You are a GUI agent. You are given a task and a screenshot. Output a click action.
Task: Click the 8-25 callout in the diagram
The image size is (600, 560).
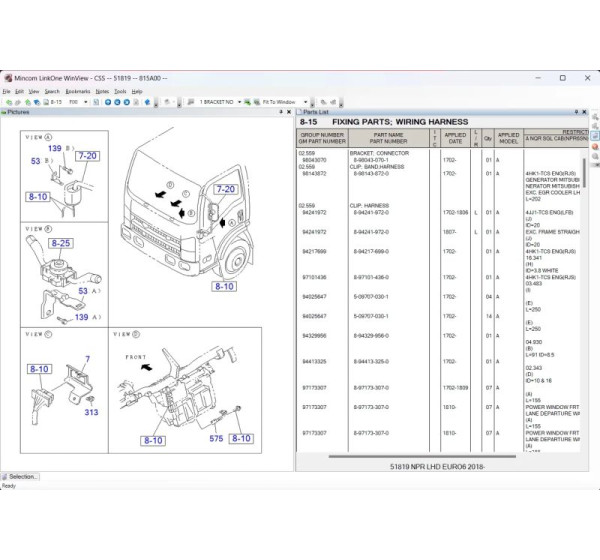(x=60, y=243)
